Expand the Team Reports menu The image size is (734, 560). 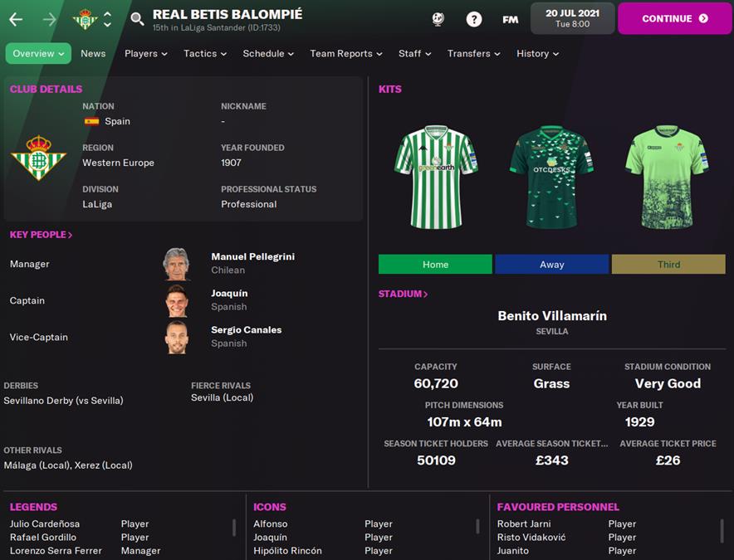point(346,53)
